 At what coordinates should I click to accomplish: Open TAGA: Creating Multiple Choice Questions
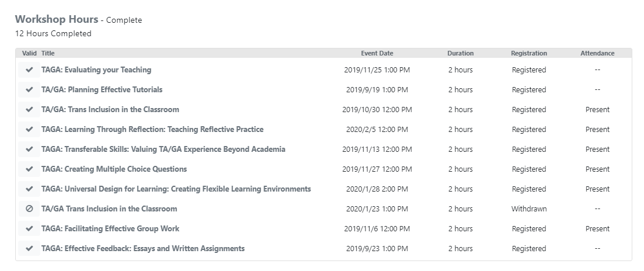(114, 169)
